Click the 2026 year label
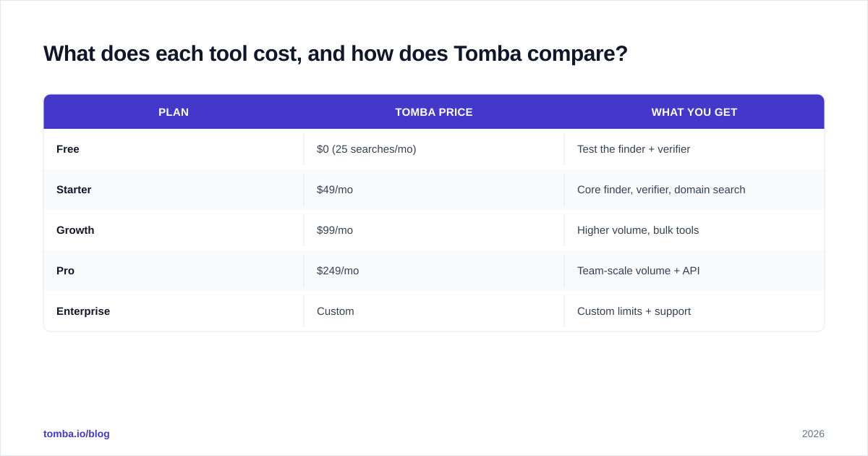 [813, 434]
